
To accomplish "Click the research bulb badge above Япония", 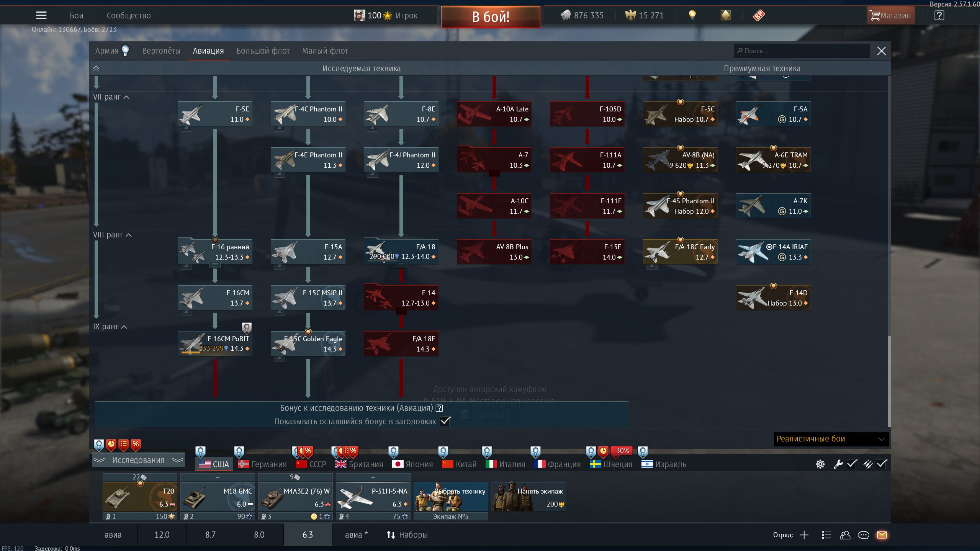I will (x=393, y=452).
